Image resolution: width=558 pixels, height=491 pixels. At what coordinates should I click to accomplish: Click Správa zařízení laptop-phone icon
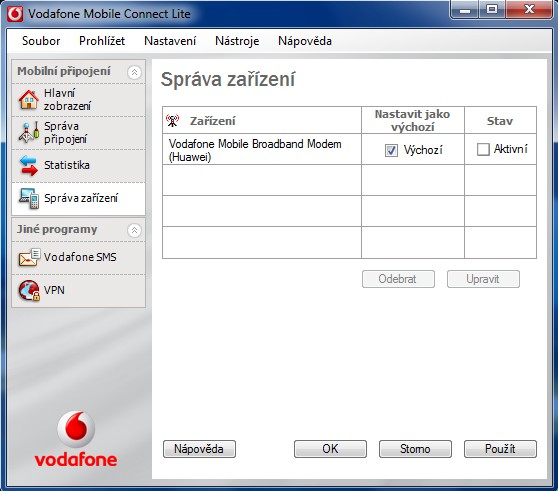[x=29, y=198]
